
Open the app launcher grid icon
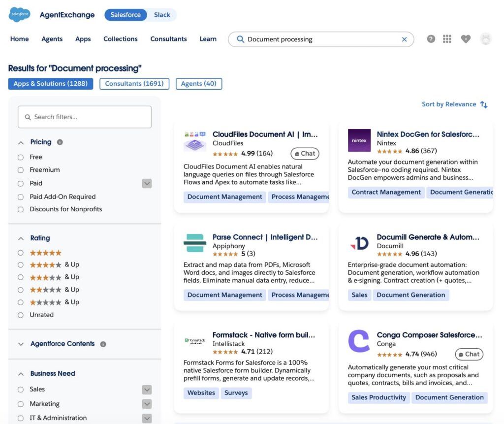pos(447,39)
